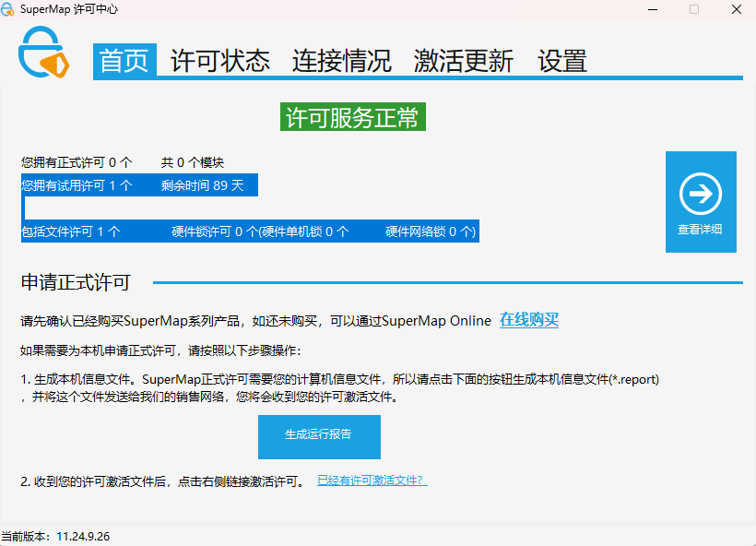Click the 硬件网络锁 0 个 text
Image resolution: width=756 pixels, height=546 pixels.
(x=429, y=231)
